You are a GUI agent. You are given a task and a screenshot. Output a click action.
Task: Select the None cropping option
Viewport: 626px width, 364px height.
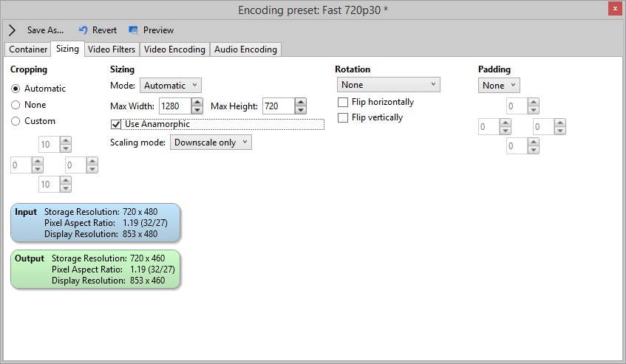tap(16, 105)
